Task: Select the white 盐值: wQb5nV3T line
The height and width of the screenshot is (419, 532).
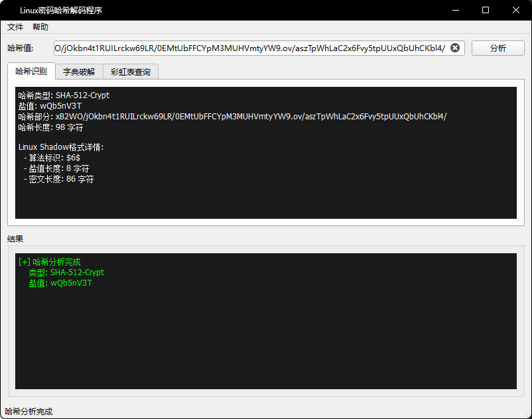Action: pyautogui.click(x=50, y=106)
